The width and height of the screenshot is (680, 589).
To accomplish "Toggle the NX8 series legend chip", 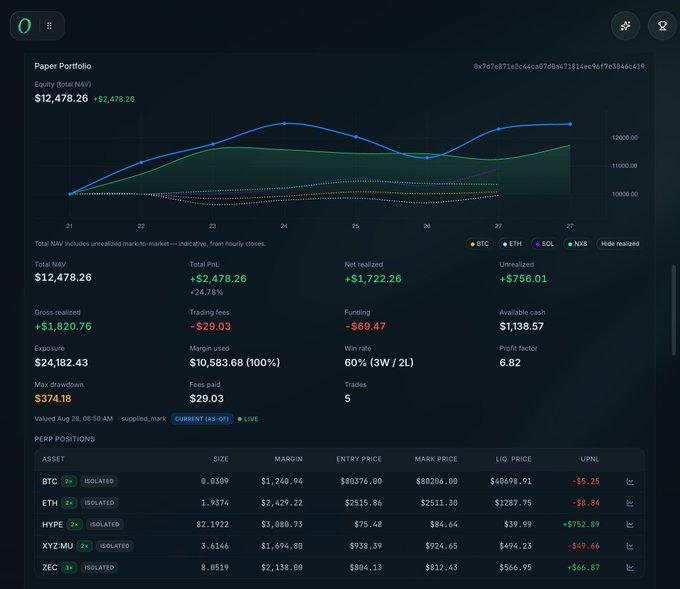I will 577,244.
